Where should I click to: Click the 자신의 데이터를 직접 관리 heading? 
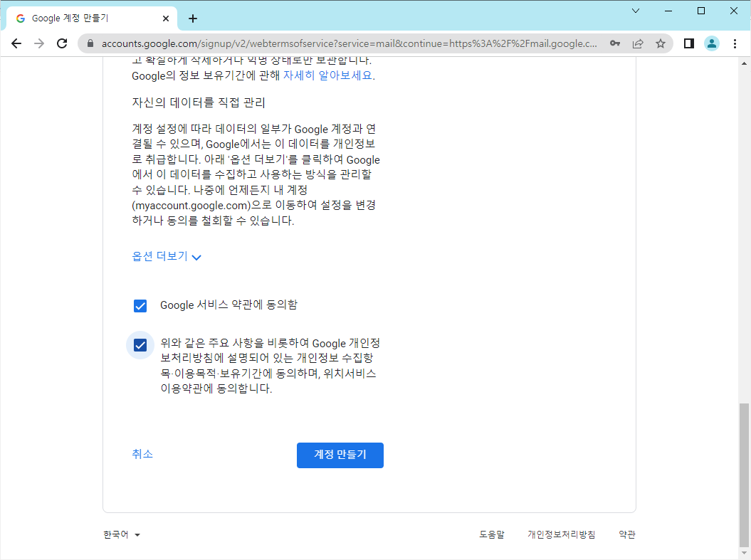click(199, 102)
